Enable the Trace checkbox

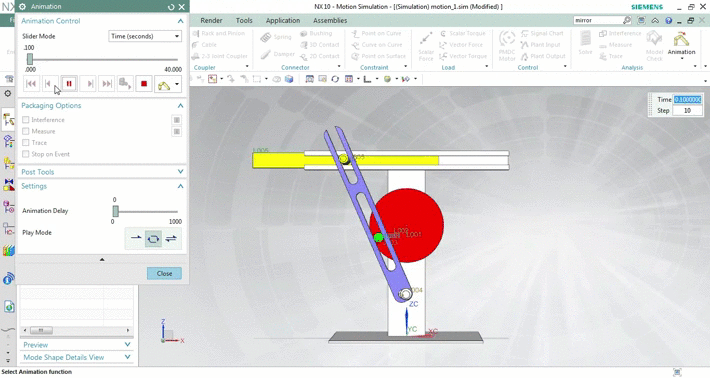[26, 143]
